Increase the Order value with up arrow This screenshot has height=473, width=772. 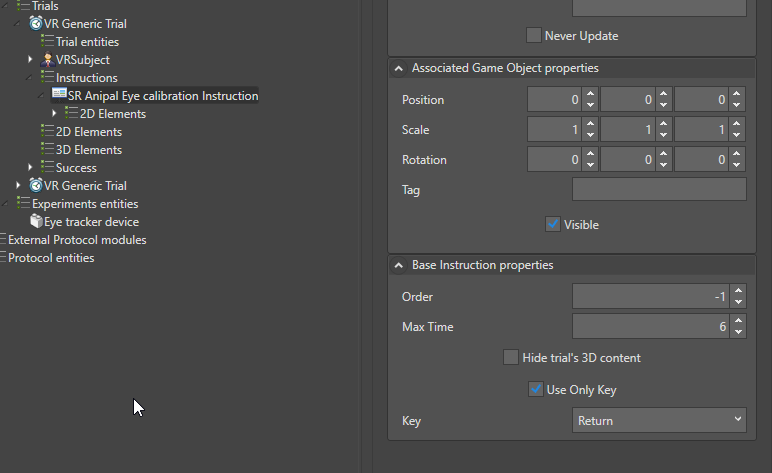point(739,291)
